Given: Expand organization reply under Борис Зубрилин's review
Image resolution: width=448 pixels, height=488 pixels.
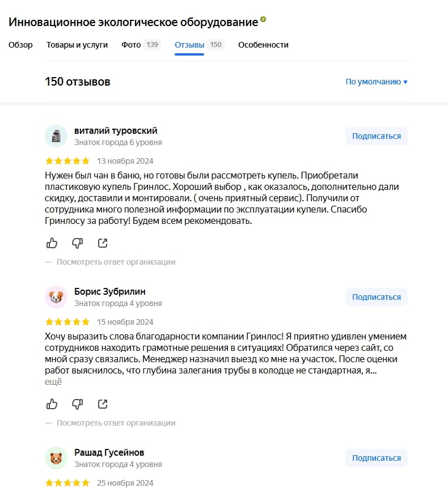Looking at the screenshot, I should point(116,423).
